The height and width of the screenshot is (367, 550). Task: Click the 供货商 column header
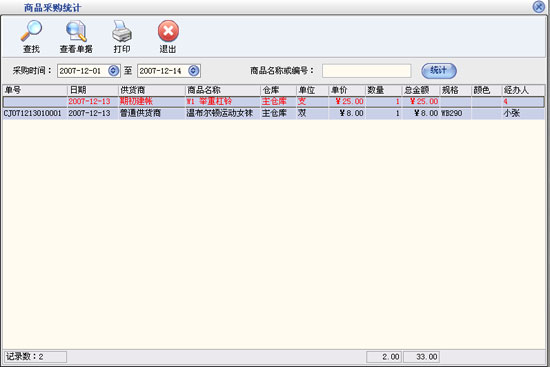tap(152, 90)
